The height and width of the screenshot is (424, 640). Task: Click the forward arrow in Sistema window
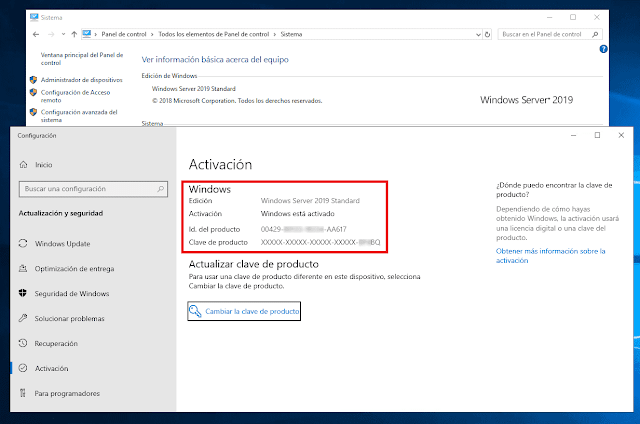51,34
